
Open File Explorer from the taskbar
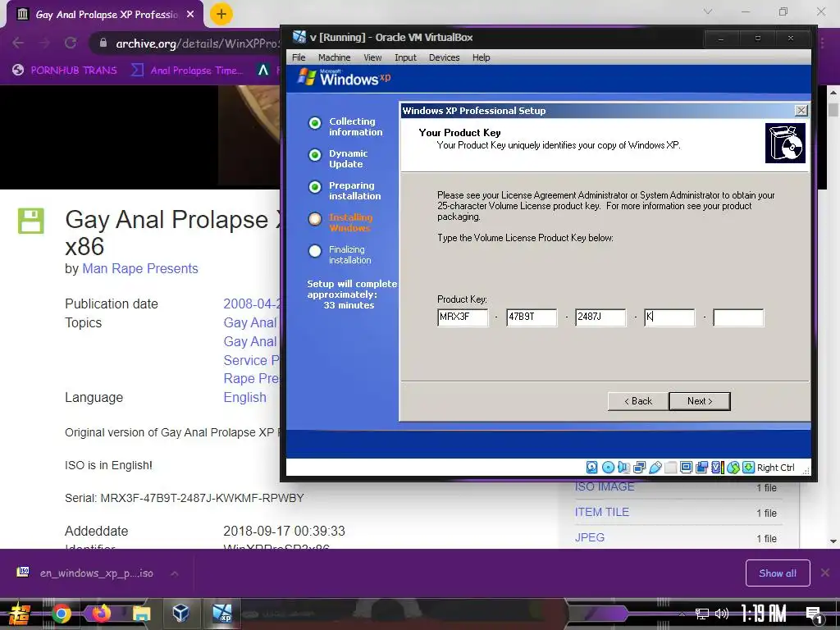(x=141, y=614)
